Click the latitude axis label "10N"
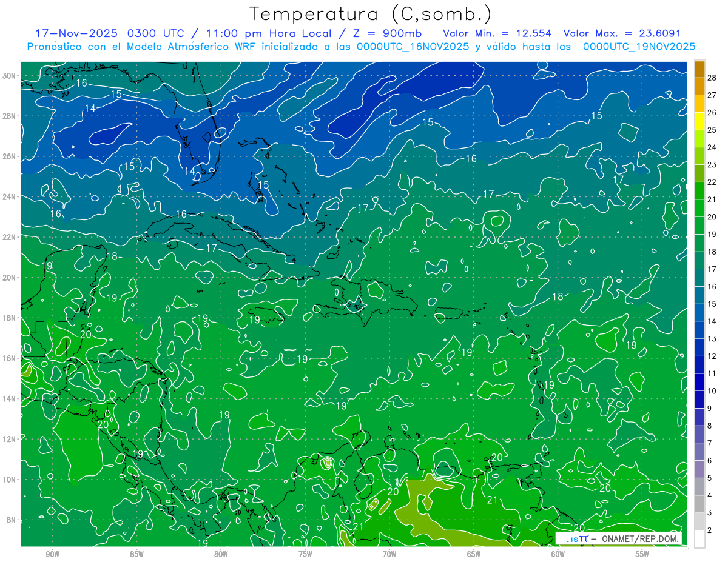Image resolution: width=728 pixels, height=562 pixels. tap(9, 480)
